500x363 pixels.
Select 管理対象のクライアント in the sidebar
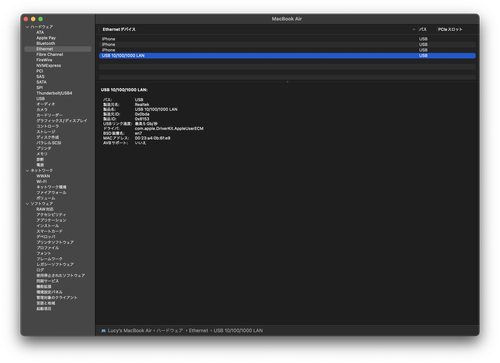click(57, 298)
